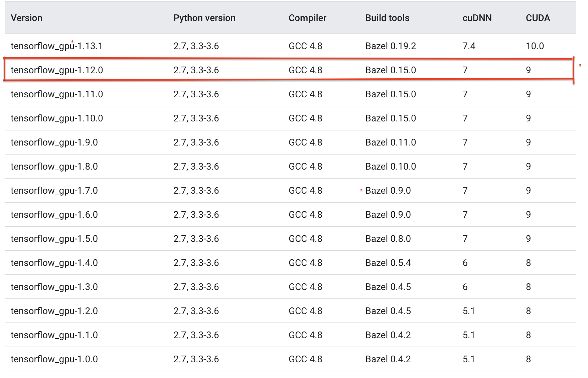The image size is (588, 378).
Task: Select the tensorflow_gpu-1.7.0 version cell
Action: [x=54, y=191]
